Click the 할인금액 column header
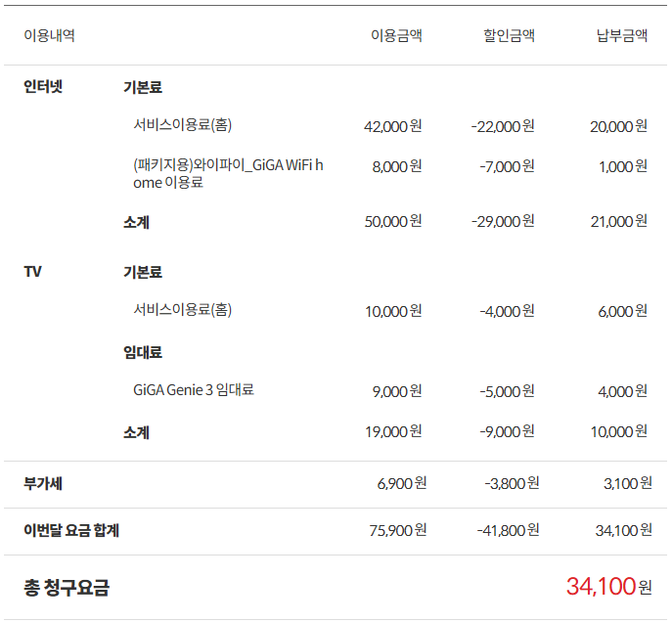672x622 pixels. 509,36
